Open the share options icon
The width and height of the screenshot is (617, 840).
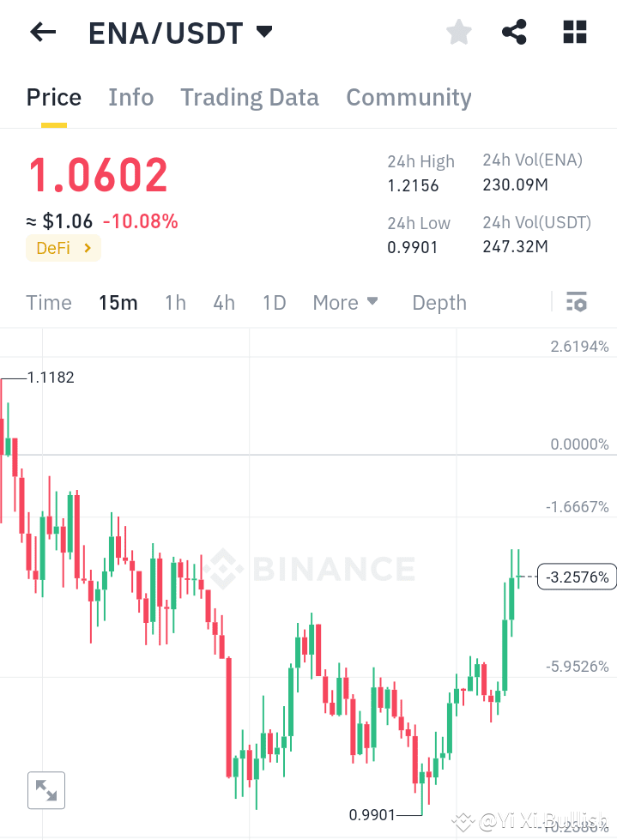tap(514, 32)
